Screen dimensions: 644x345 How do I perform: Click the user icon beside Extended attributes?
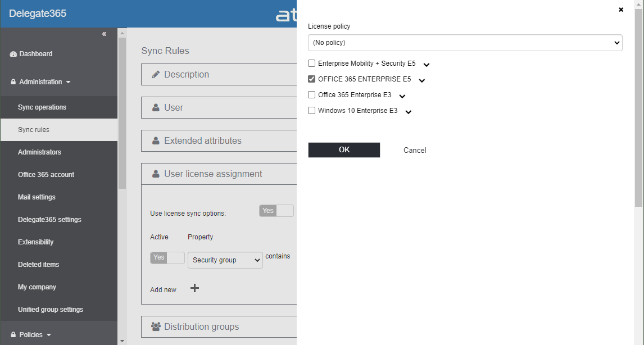(x=156, y=140)
